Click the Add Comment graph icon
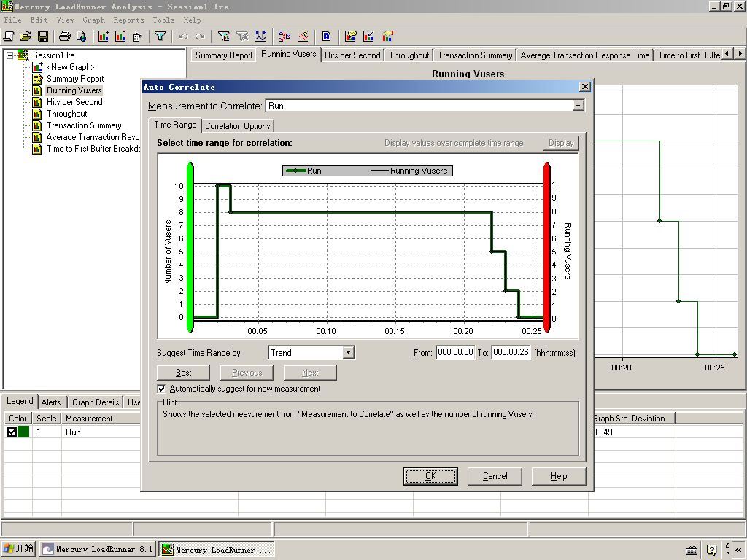Image resolution: width=747 pixels, height=560 pixels. (x=351, y=36)
